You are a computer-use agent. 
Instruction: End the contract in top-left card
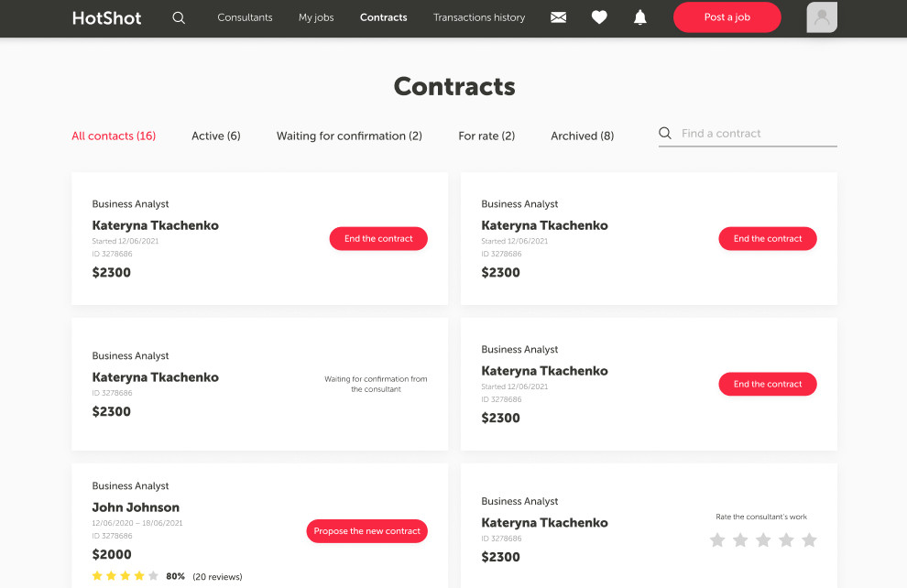(378, 238)
